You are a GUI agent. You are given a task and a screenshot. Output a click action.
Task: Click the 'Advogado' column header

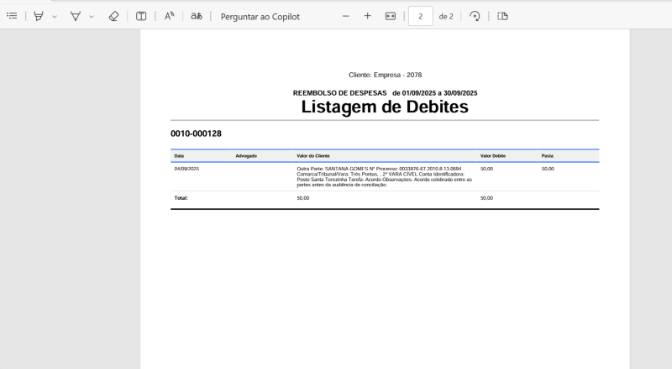point(246,156)
